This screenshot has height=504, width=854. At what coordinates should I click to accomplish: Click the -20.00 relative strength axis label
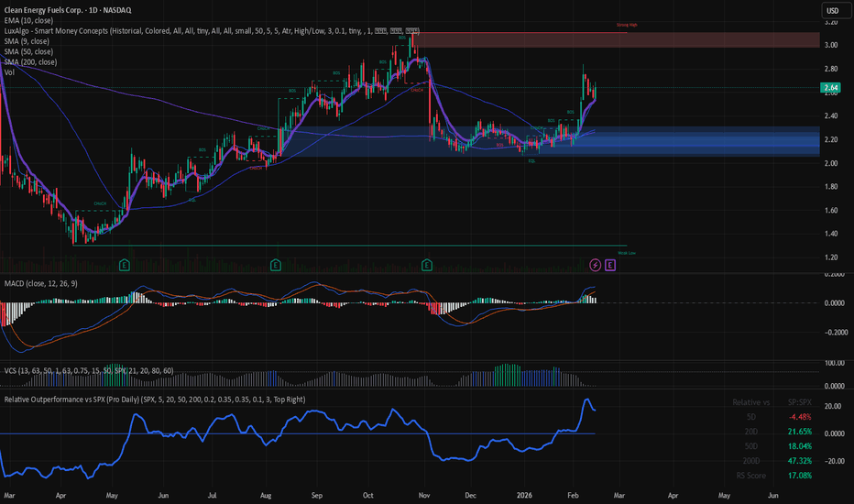click(x=833, y=461)
